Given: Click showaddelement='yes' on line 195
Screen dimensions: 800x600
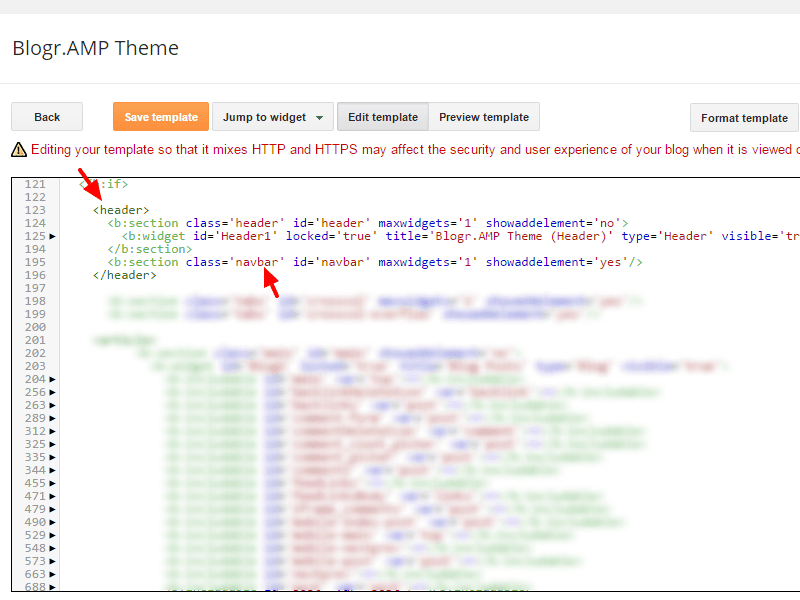Looking at the screenshot, I should [557, 262].
